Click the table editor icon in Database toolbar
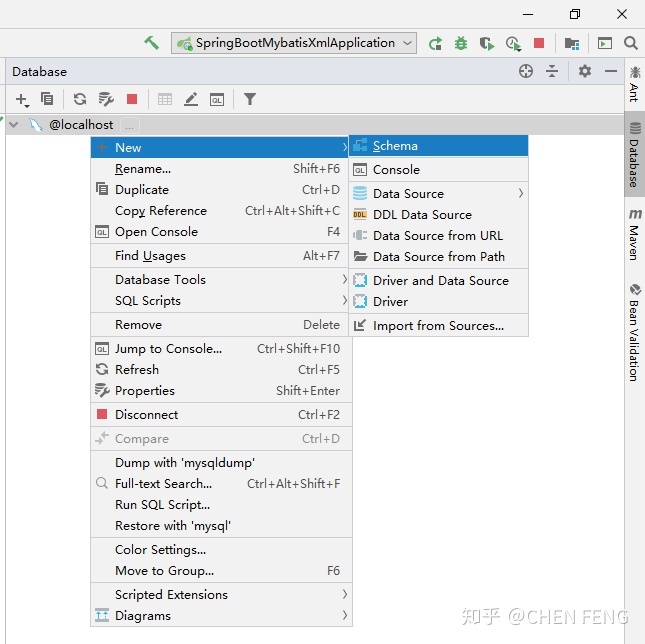The height and width of the screenshot is (644, 645). (165, 99)
